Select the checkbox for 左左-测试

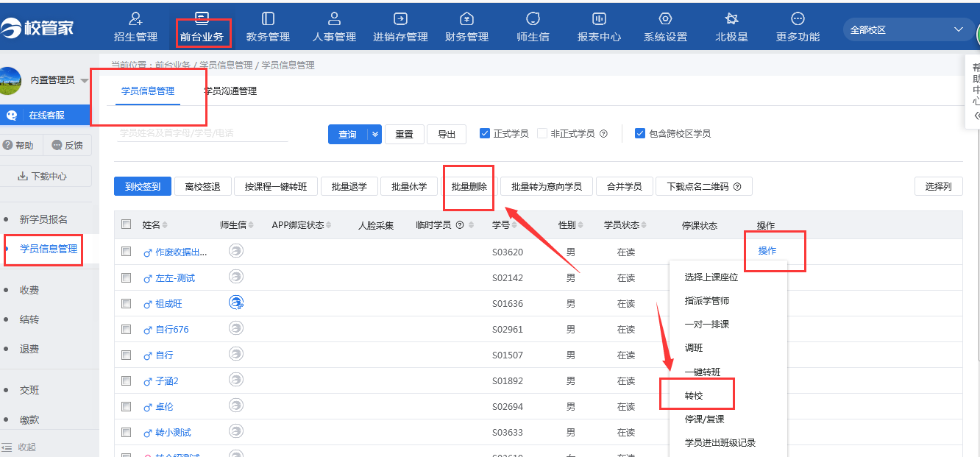click(126, 277)
